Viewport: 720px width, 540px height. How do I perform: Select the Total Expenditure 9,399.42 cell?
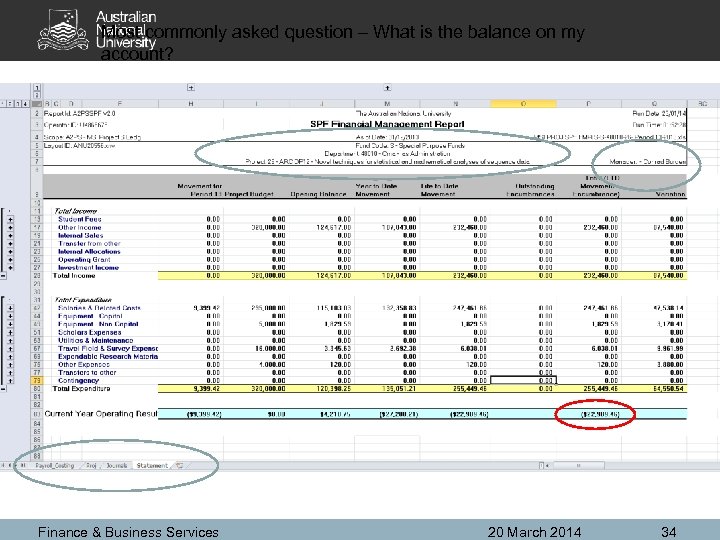point(191,389)
